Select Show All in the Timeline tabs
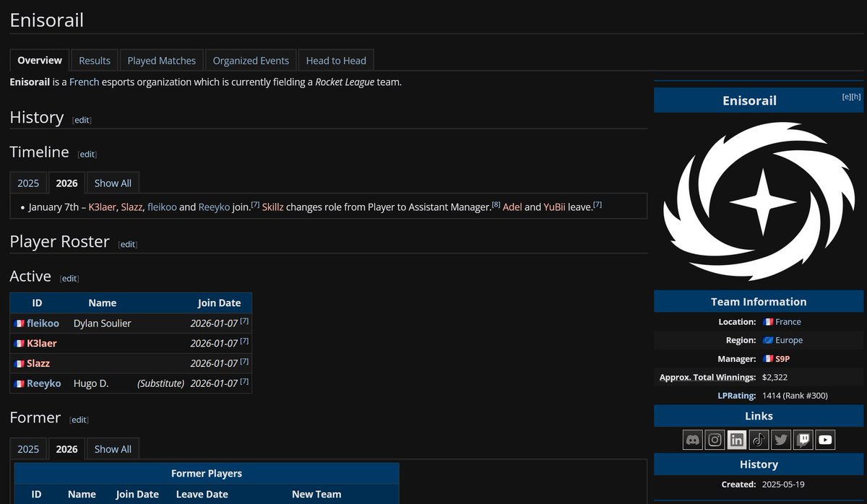This screenshot has width=867, height=504. coord(113,183)
